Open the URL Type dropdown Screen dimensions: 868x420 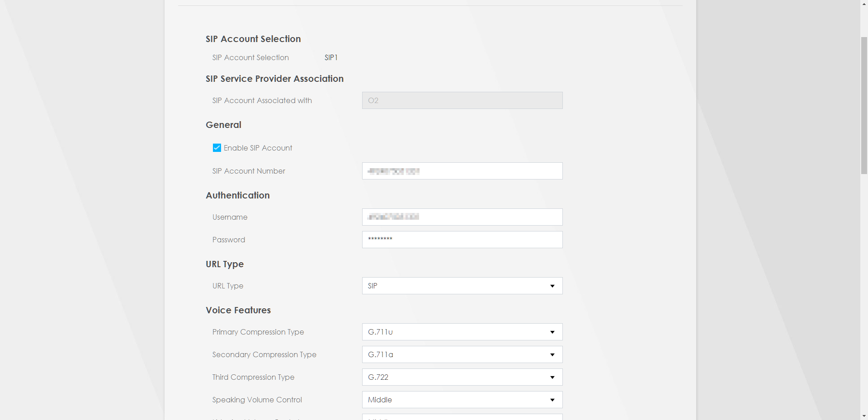pyautogui.click(x=462, y=286)
